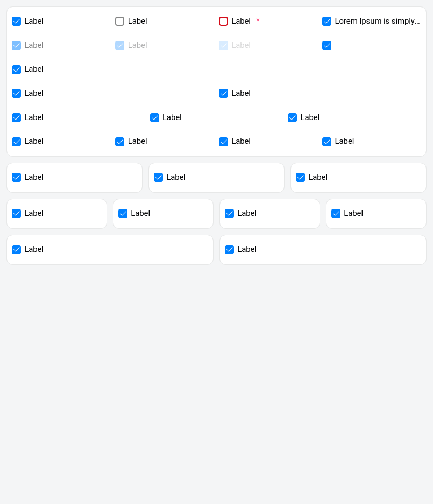Uncheck the rightmost card in the three-card row

pyautogui.click(x=300, y=178)
